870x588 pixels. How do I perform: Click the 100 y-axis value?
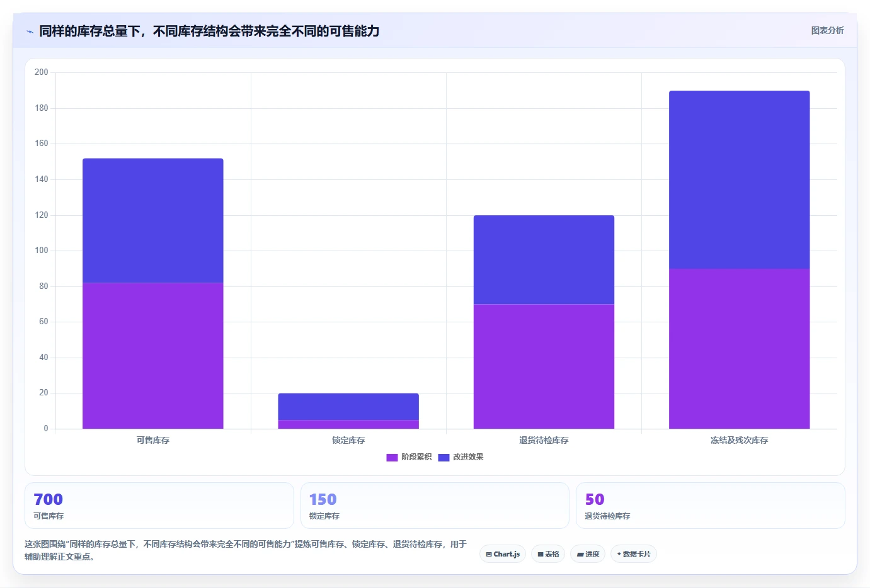(x=42, y=251)
